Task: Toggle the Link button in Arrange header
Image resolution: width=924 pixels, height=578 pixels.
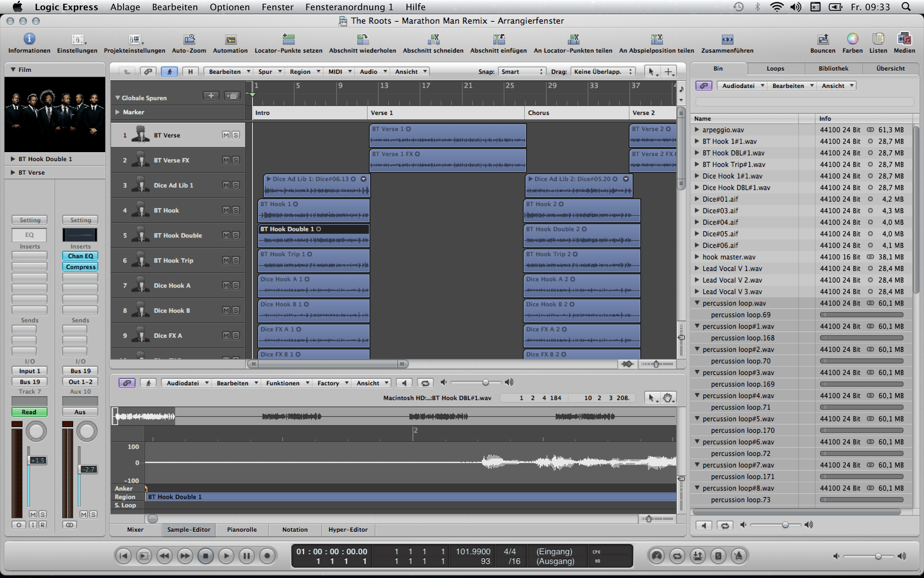Action: (x=148, y=72)
